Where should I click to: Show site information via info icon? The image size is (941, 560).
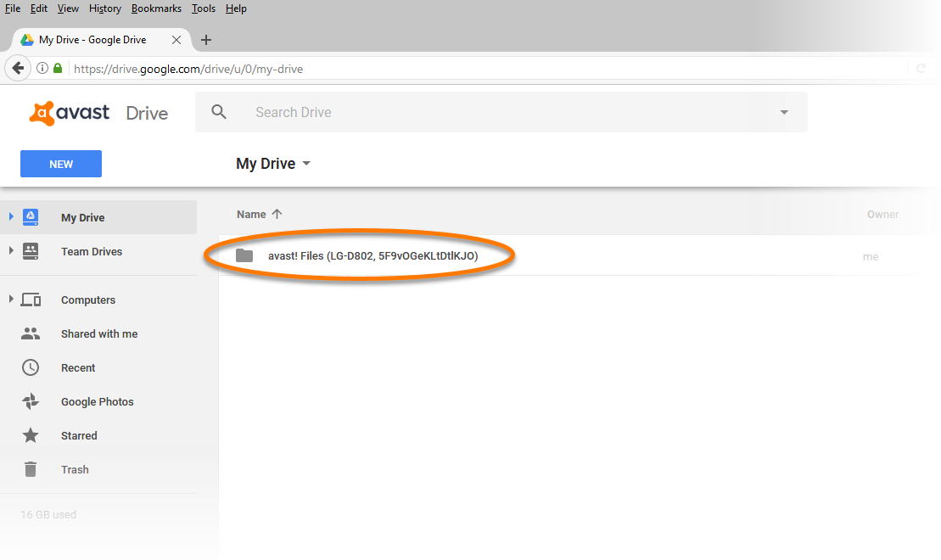pos(42,68)
